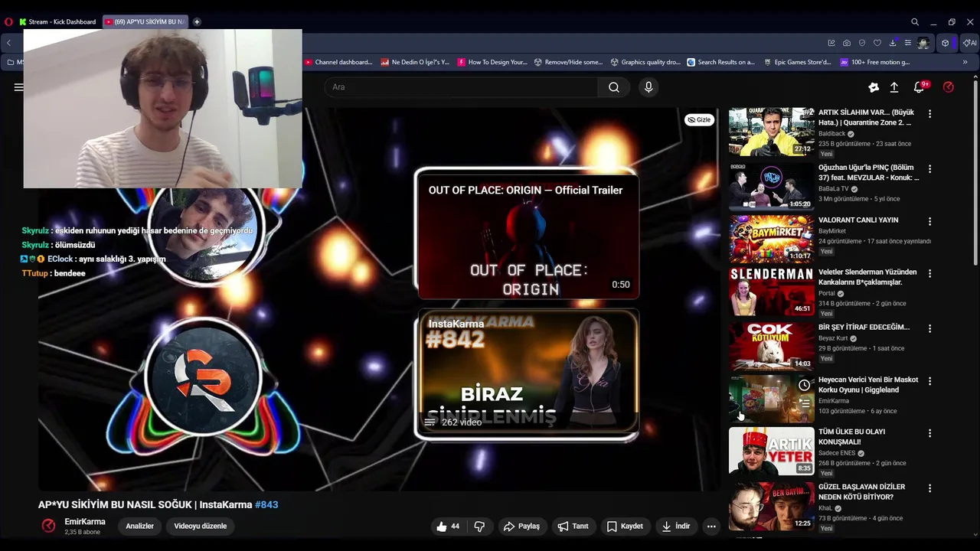
Task: Open the Opera search tabs magnifier
Action: point(915,22)
